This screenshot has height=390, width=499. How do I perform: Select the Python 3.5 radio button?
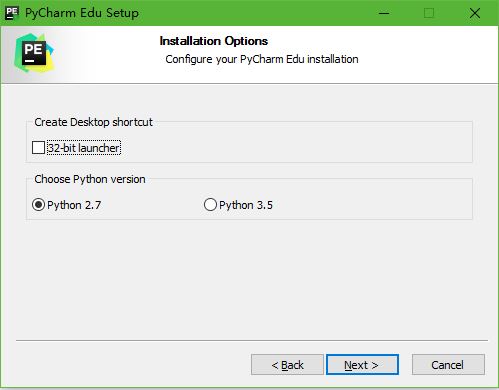[x=210, y=204]
